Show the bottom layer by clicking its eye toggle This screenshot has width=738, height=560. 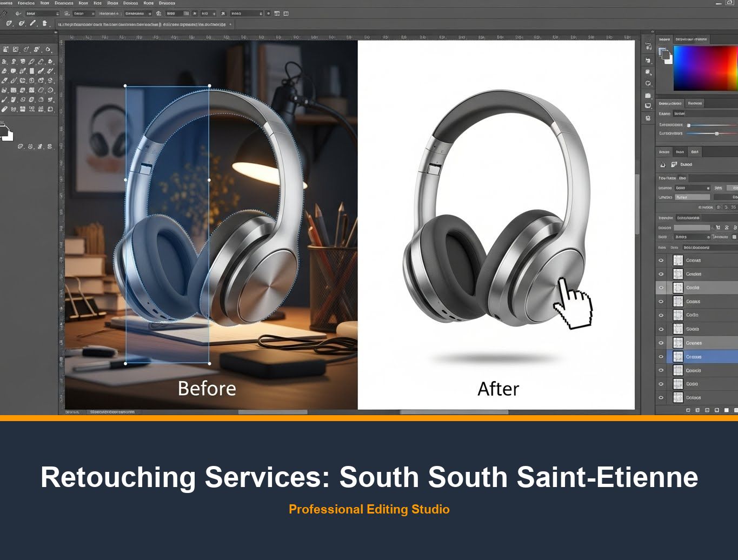click(661, 397)
